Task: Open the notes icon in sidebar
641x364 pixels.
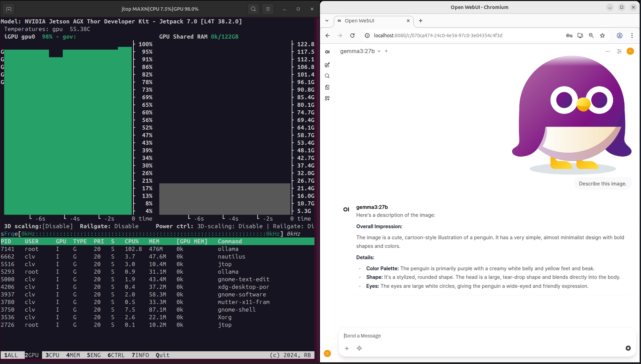Action: 327,87
